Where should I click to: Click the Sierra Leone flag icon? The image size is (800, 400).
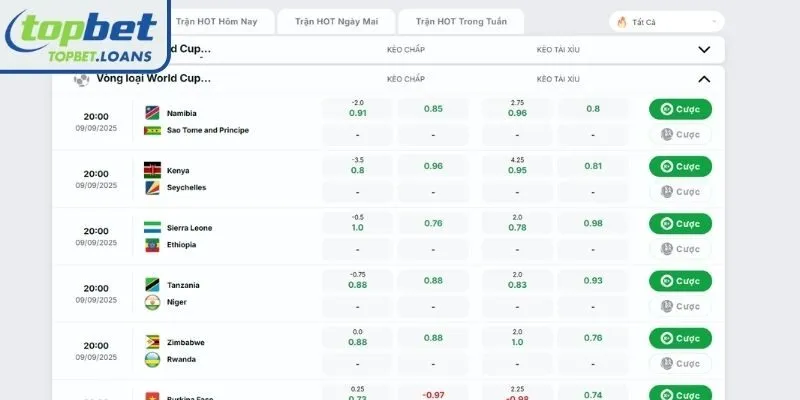tap(152, 227)
